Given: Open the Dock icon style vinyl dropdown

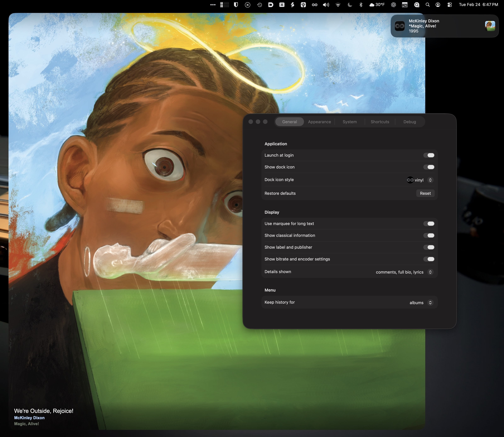Looking at the screenshot, I should point(420,180).
